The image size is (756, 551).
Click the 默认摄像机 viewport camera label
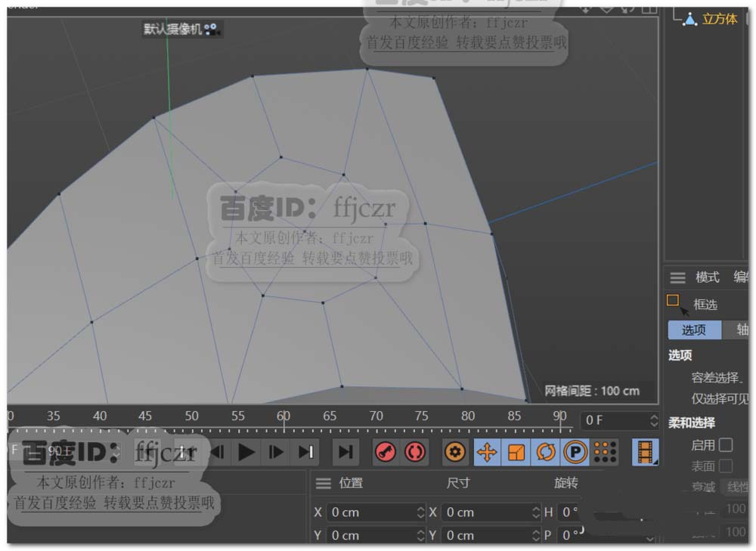(172, 29)
